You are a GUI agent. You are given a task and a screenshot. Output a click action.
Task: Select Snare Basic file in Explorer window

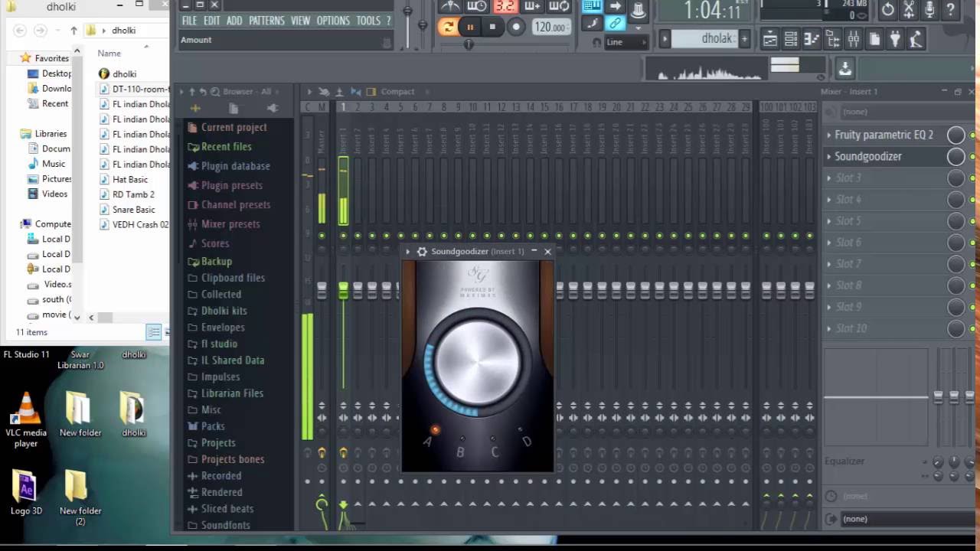[x=133, y=210]
